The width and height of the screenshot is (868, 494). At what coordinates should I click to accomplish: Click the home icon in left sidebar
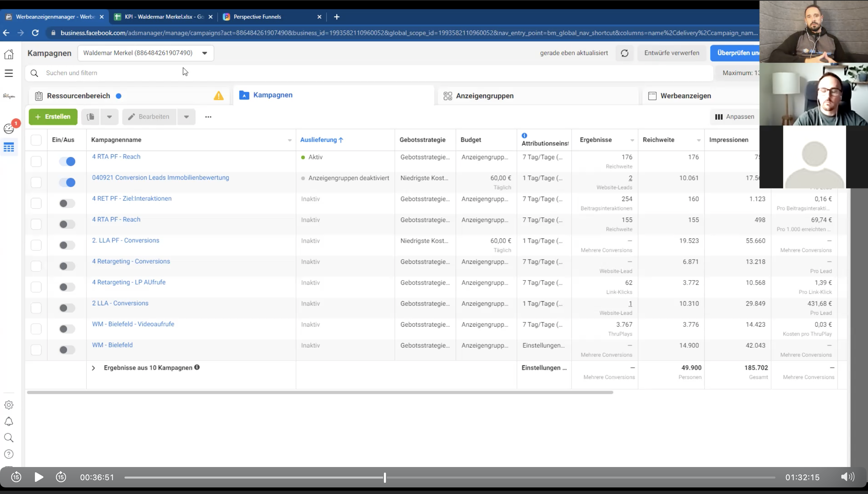point(9,54)
